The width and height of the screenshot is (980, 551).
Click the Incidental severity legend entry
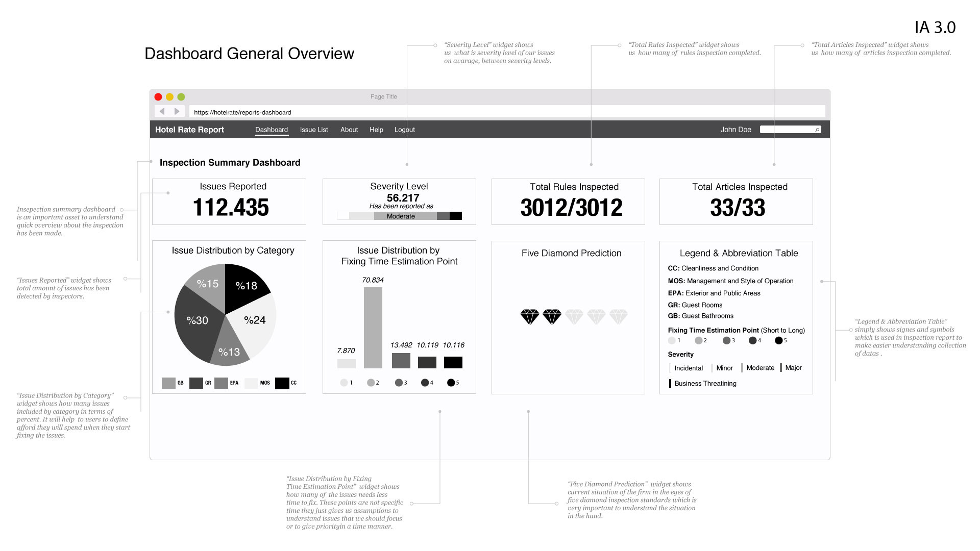click(x=686, y=368)
